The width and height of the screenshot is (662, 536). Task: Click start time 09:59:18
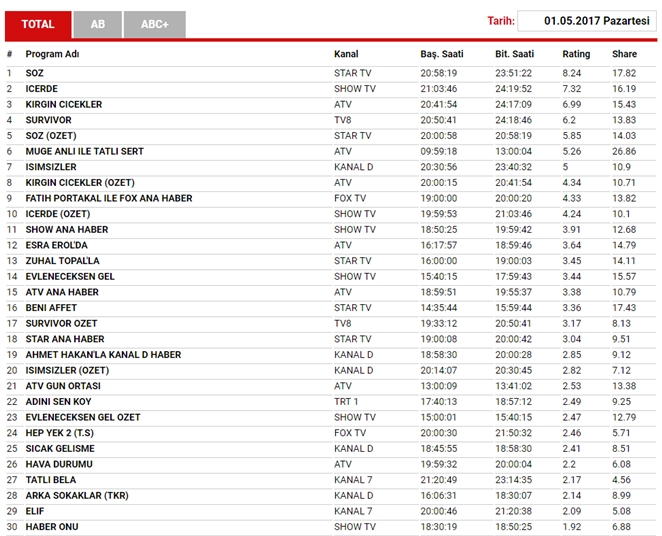click(438, 151)
